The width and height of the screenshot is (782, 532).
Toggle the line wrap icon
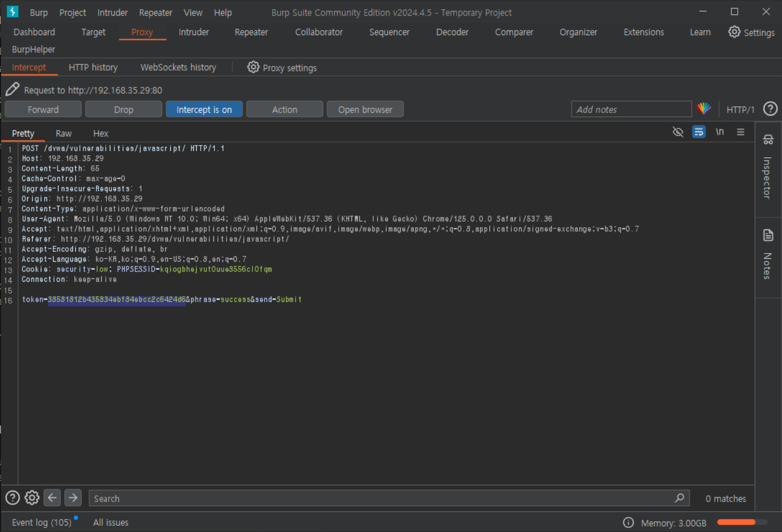coord(699,132)
